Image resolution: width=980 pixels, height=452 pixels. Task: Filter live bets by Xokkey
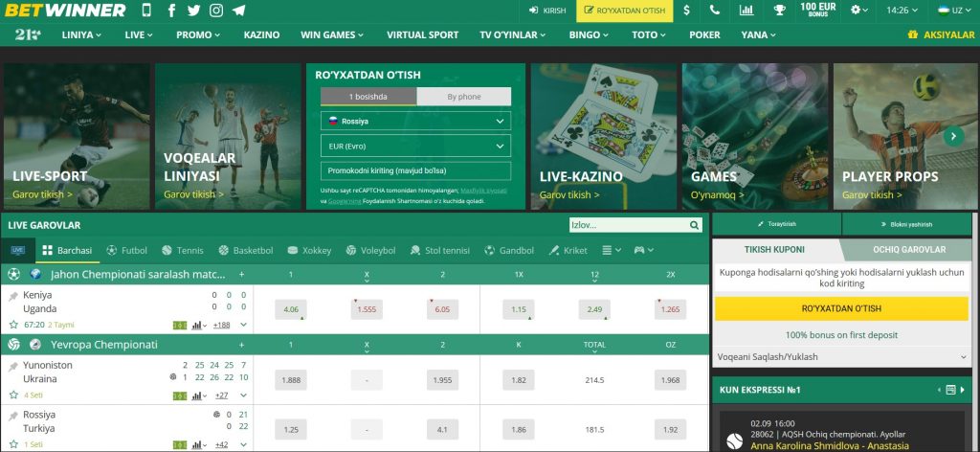coord(309,250)
